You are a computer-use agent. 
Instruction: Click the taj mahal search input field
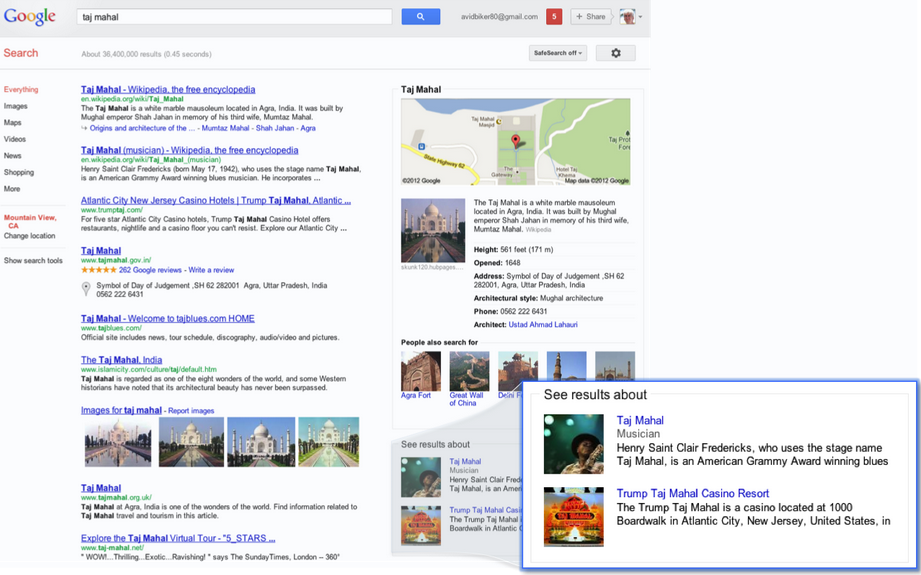pyautogui.click(x=235, y=17)
